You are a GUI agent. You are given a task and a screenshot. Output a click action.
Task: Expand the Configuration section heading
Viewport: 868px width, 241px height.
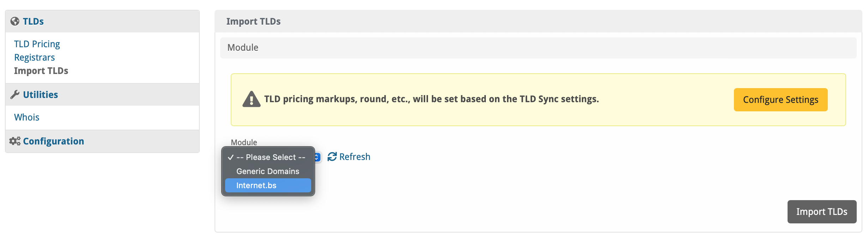(54, 141)
